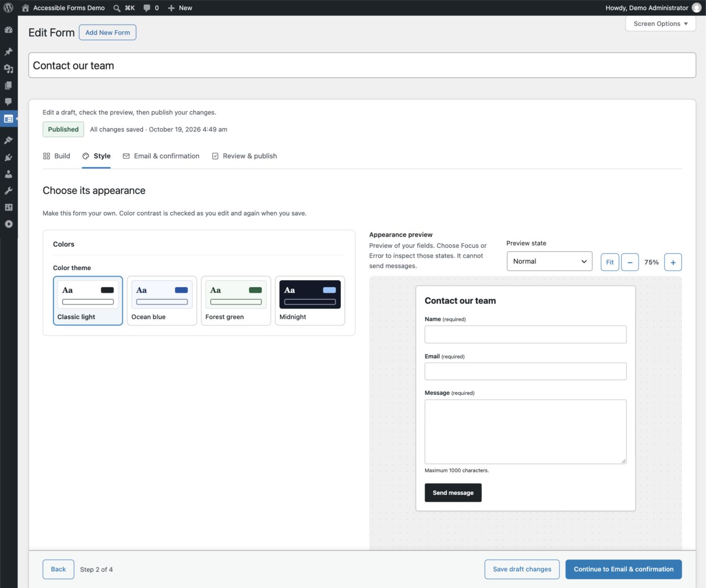Select the Ocean blue color theme

pos(162,300)
